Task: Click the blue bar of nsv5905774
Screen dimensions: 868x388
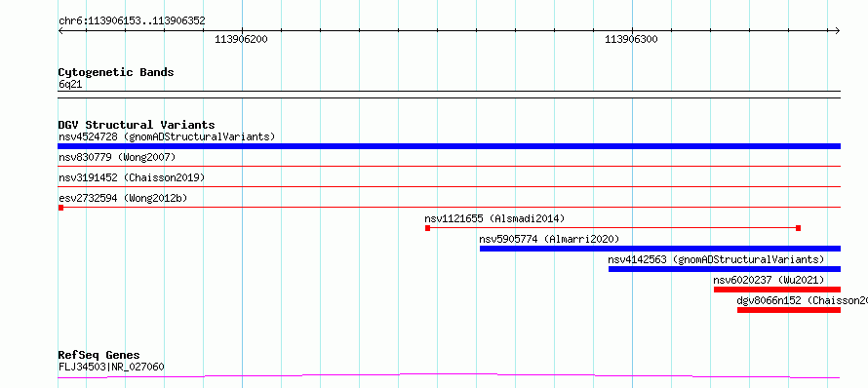Action: tap(660, 249)
